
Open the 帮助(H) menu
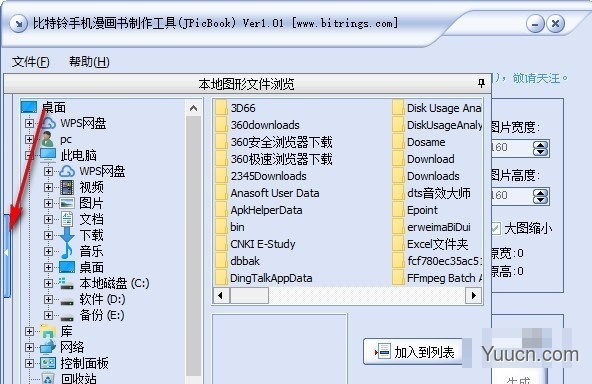coord(89,62)
